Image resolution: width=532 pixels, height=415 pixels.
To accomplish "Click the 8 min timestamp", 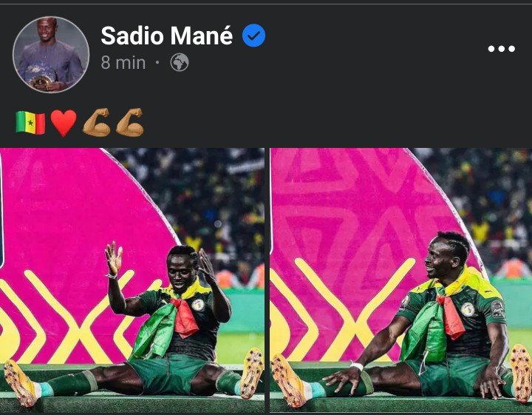I will 123,63.
